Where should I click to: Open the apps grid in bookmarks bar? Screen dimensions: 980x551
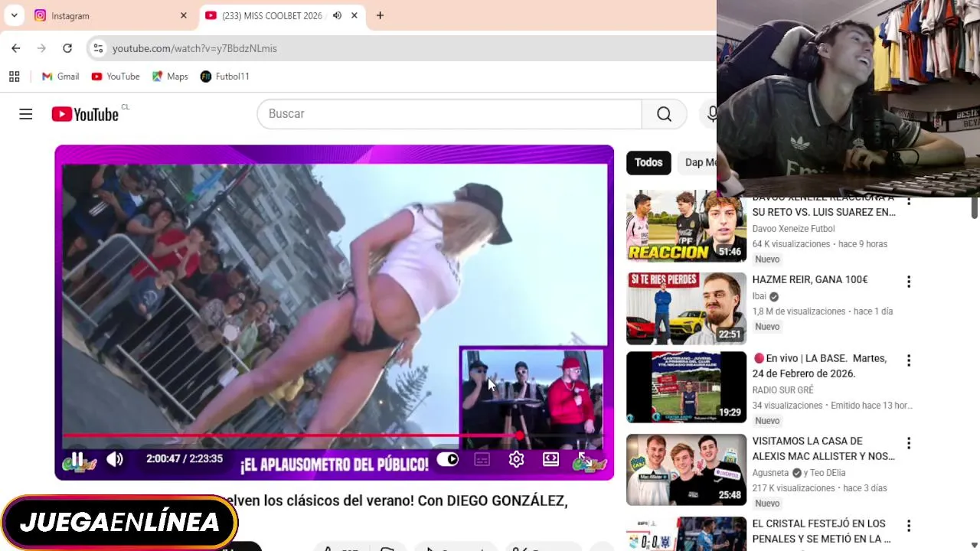click(x=14, y=77)
